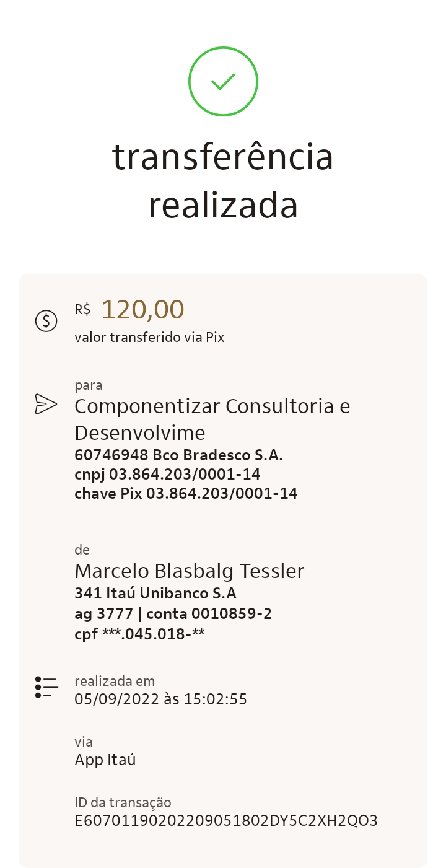Click the list details icon
The height and width of the screenshot is (868, 446).
46,686
